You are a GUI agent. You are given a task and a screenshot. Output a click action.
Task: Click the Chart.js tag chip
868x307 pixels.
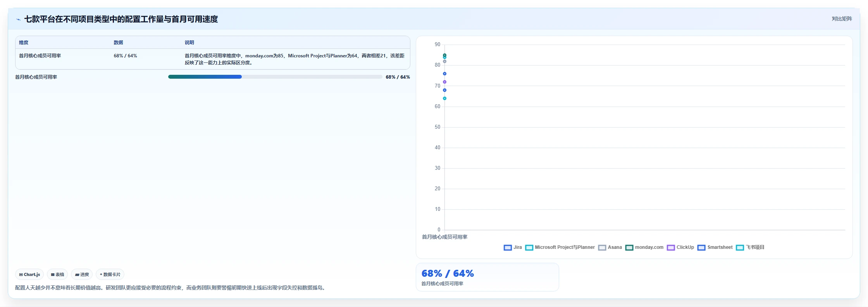point(29,274)
